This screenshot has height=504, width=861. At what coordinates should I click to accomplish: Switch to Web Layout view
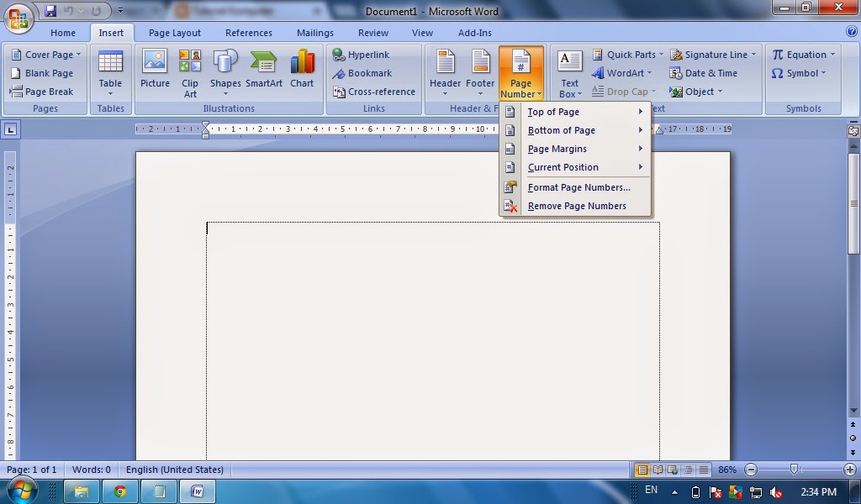point(673,470)
